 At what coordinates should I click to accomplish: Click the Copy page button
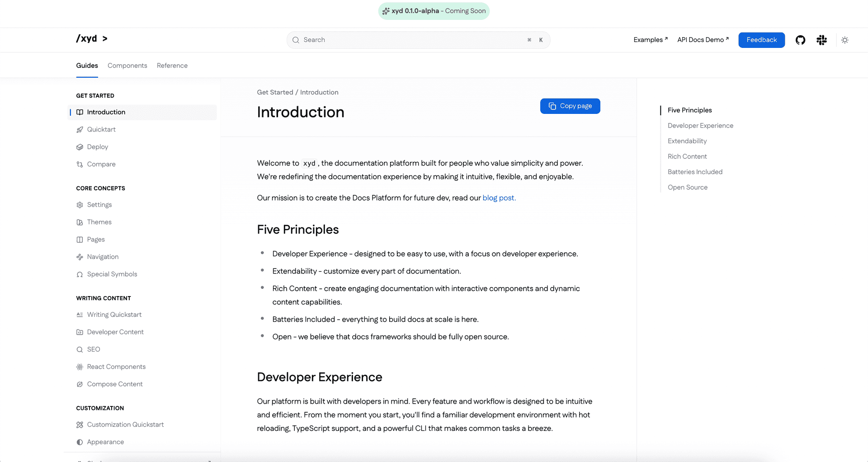tap(570, 106)
